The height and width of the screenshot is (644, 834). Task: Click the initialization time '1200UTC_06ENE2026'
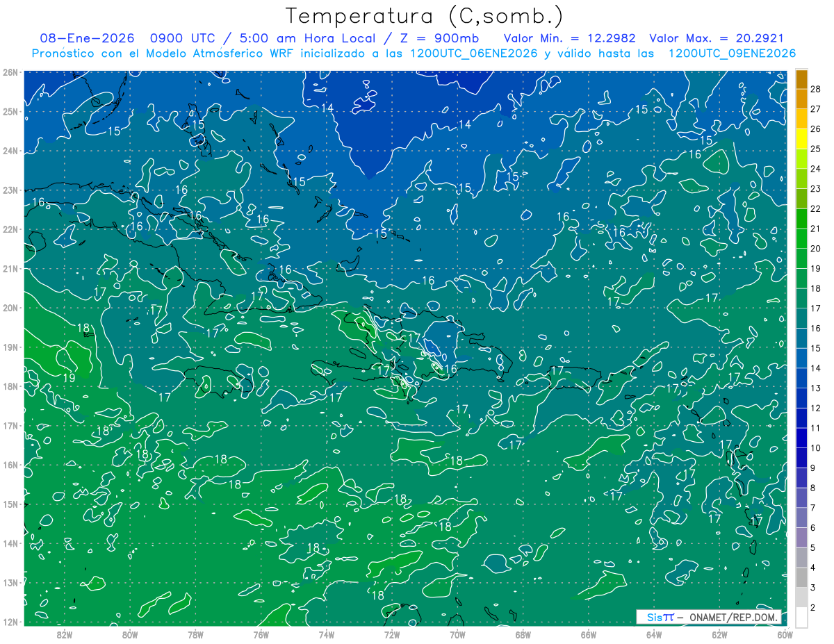pos(474,53)
